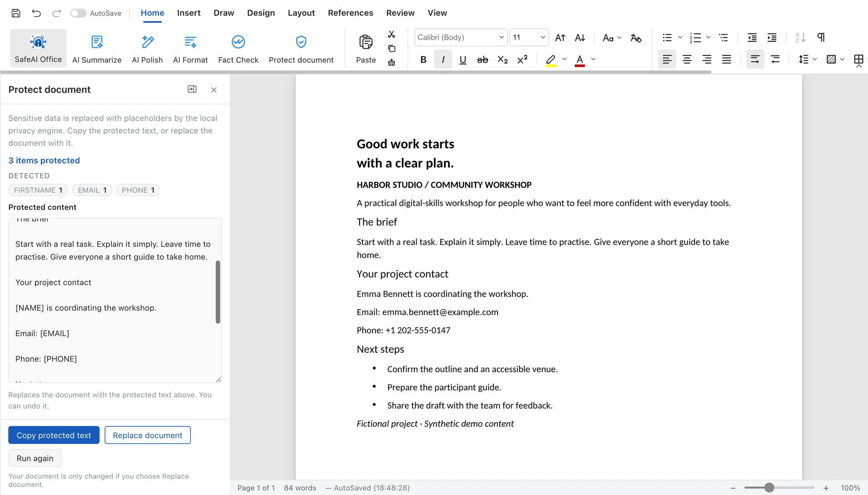Dock the Protect document panel
The width and height of the screenshot is (868, 495).
pos(192,89)
